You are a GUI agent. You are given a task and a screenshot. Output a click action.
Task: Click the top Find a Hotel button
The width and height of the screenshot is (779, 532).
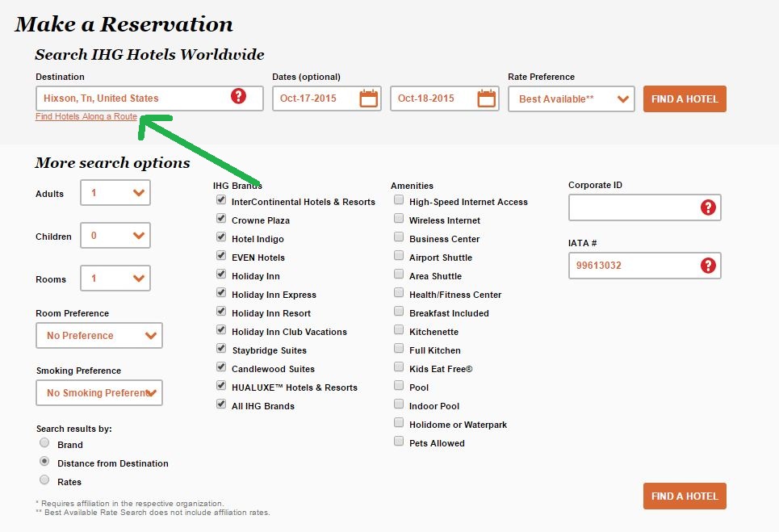[685, 98]
